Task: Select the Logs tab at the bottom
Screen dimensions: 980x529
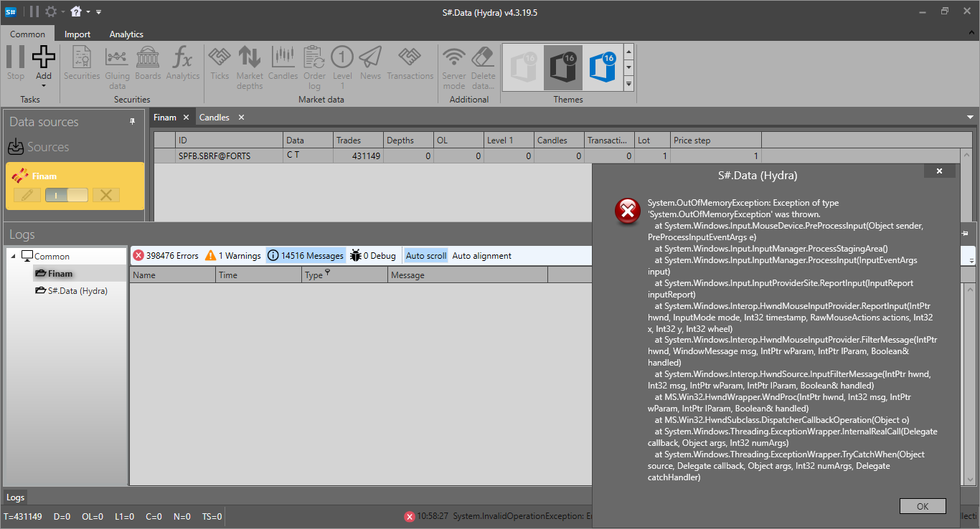Action: (x=15, y=497)
